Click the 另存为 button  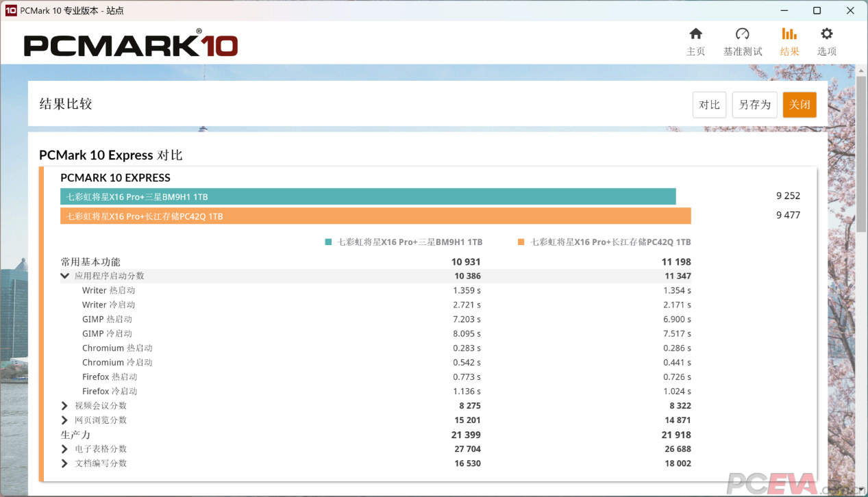point(754,105)
